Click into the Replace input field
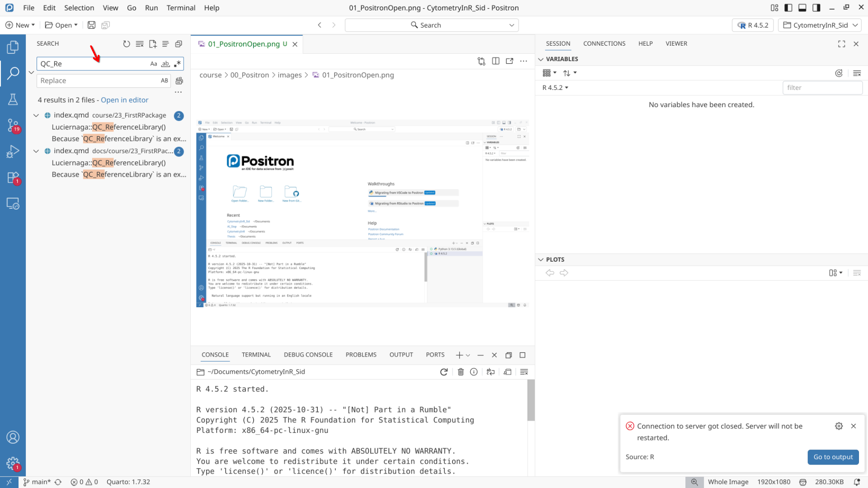868x488 pixels. (x=97, y=80)
